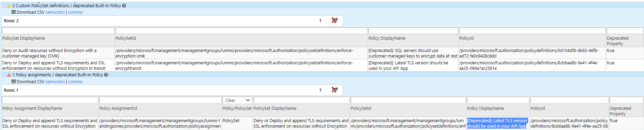
Task: Select '[Deprecated]: SQL servers should use' cell
Action: coord(413,53)
